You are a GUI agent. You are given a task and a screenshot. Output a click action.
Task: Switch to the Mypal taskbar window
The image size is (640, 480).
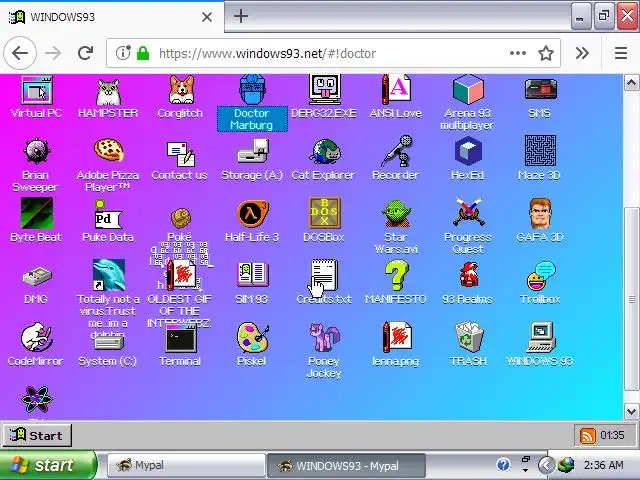186,465
